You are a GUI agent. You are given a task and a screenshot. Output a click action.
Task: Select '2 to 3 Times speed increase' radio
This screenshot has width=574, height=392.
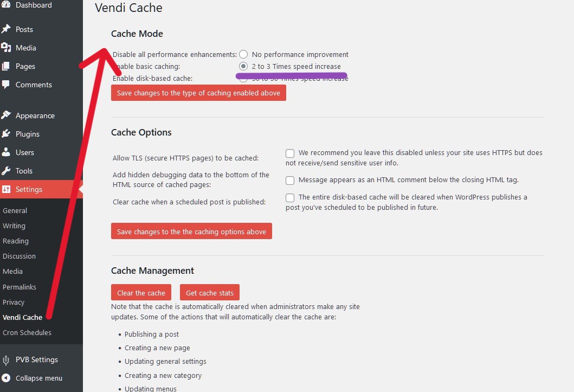tap(243, 66)
